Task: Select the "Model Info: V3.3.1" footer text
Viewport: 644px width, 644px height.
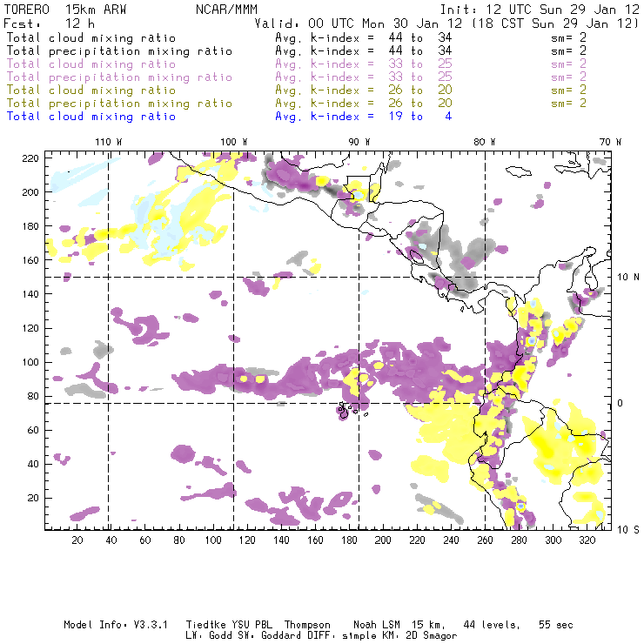Action: tap(116, 625)
